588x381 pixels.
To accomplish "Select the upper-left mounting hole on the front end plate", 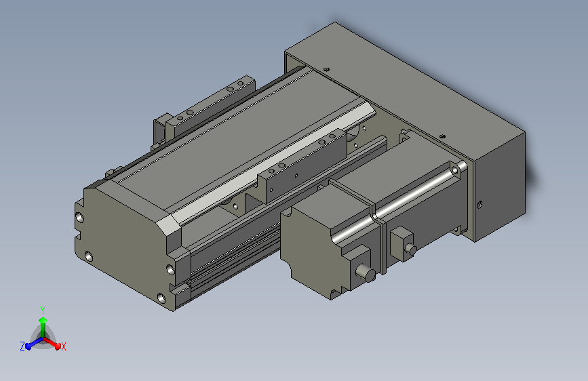I will pos(80,218).
